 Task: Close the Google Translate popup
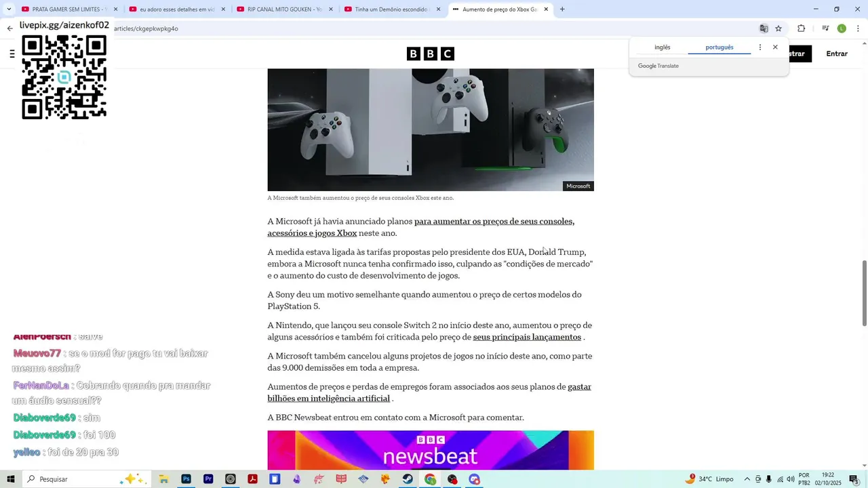[x=775, y=47]
